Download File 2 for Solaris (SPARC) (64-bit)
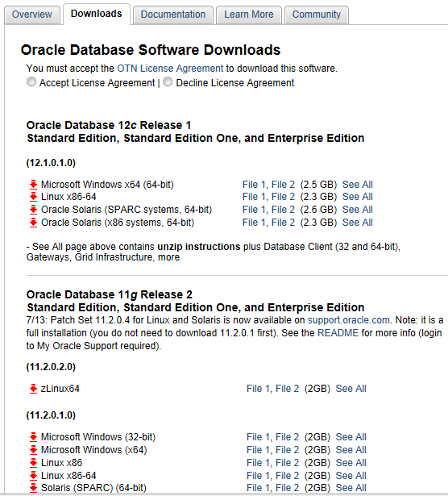Viewport: 448px width, 496px height. click(287, 488)
